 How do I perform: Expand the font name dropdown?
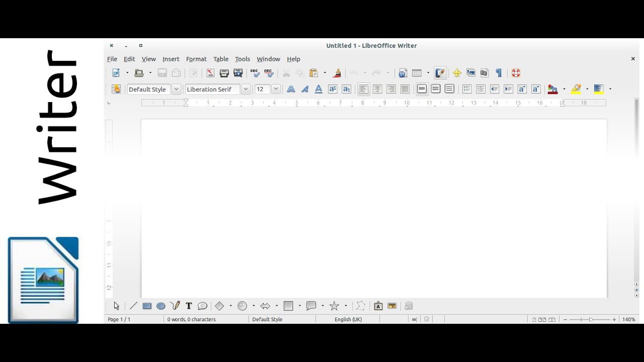point(246,89)
